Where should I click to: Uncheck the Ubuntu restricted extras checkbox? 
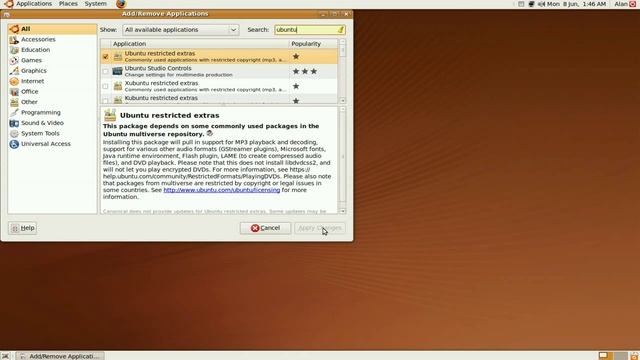coord(105,56)
